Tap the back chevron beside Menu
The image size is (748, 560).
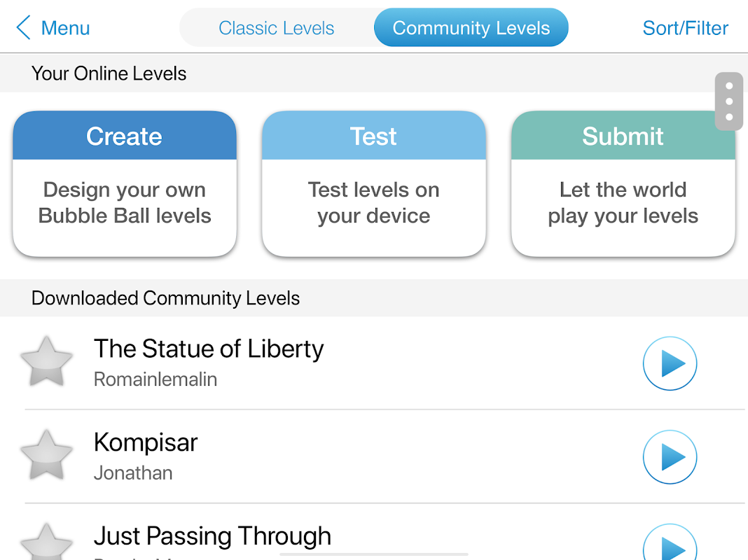(23, 28)
